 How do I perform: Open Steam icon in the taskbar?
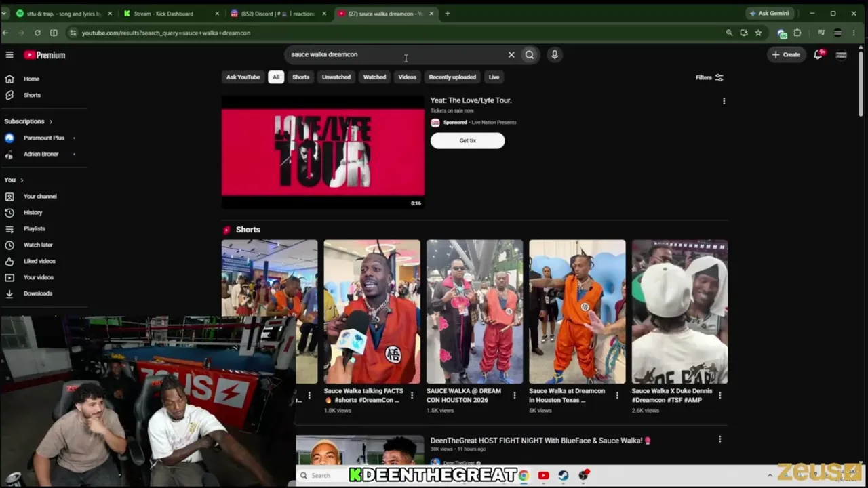tap(563, 476)
